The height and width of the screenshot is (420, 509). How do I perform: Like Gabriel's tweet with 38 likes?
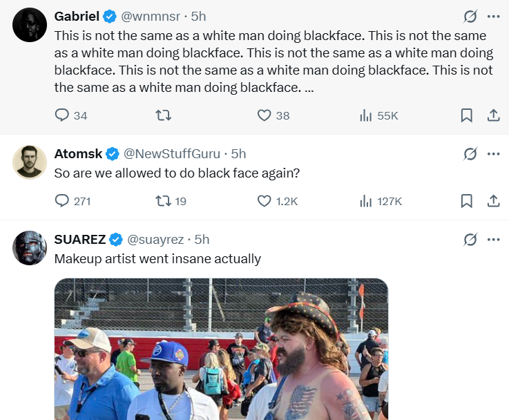[264, 115]
